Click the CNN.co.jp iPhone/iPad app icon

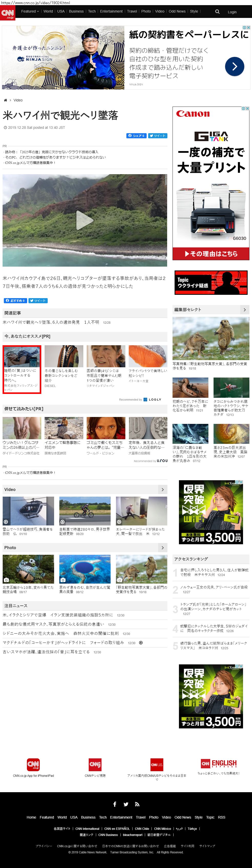(x=33, y=764)
